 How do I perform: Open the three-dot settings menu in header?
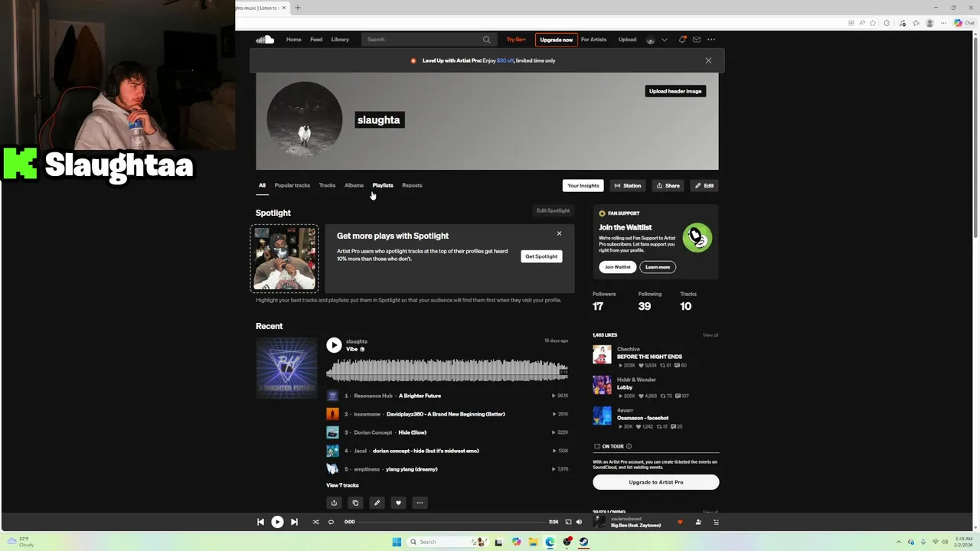tap(711, 40)
